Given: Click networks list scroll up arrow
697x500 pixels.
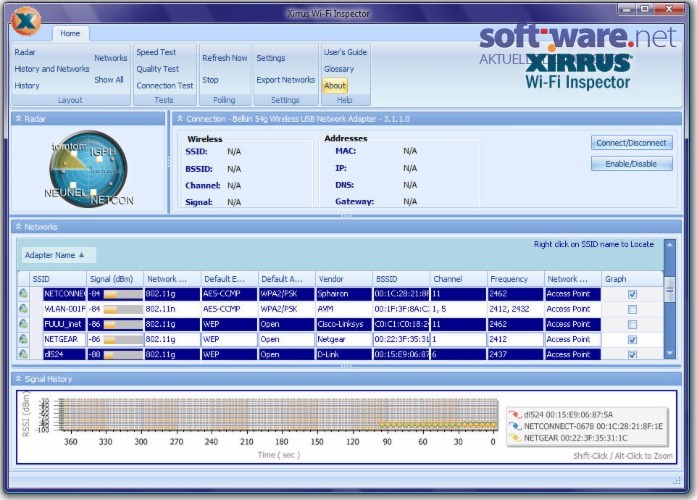Looking at the screenshot, I should pyautogui.click(x=669, y=244).
